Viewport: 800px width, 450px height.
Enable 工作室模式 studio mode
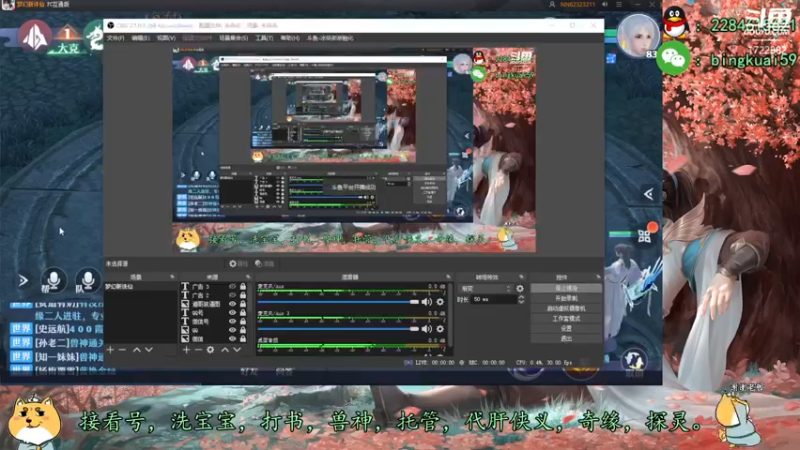[566, 319]
